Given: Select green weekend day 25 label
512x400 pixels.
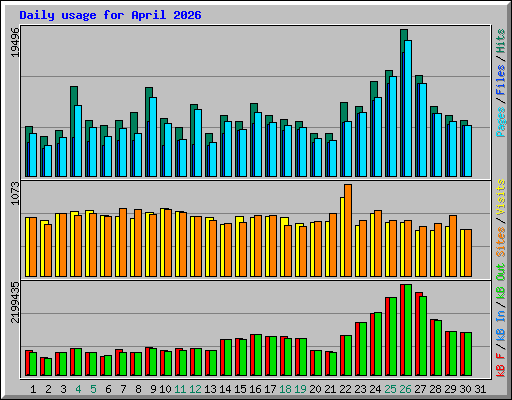Looking at the screenshot, I should coord(390,389).
